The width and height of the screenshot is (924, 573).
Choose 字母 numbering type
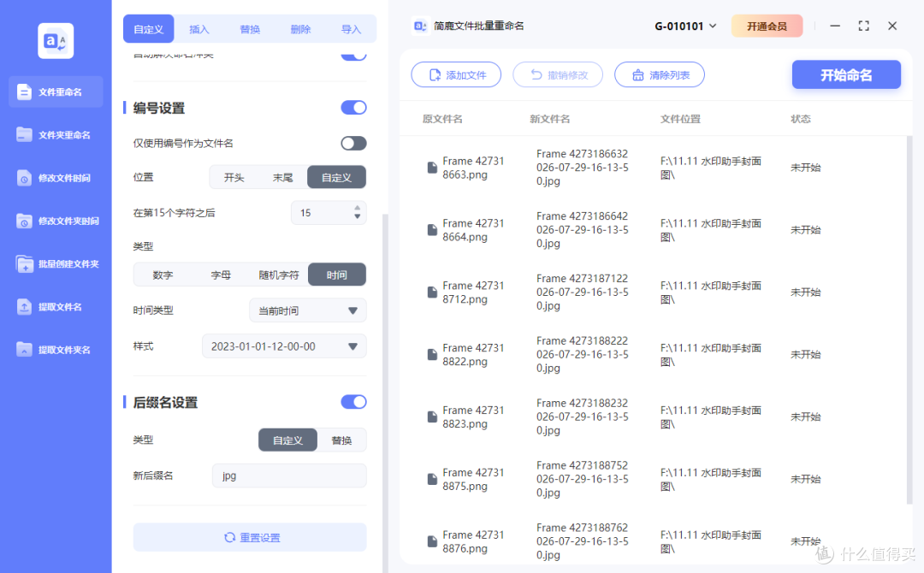221,275
